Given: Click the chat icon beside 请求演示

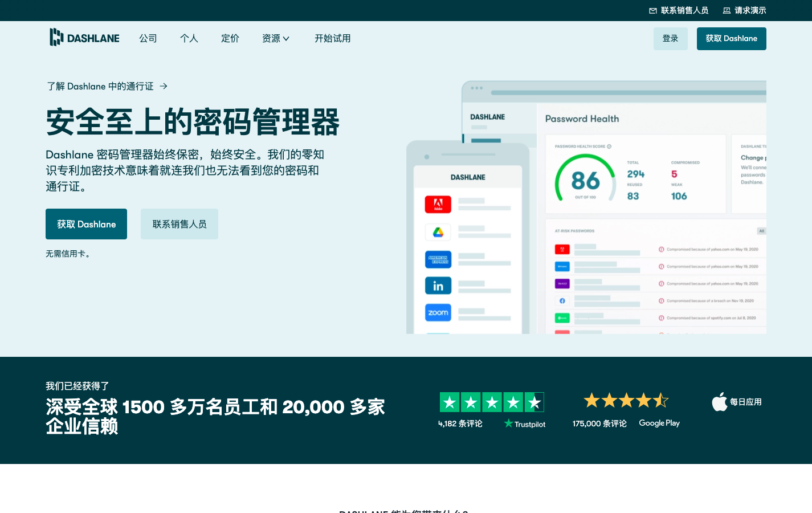Looking at the screenshot, I should coord(726,10).
